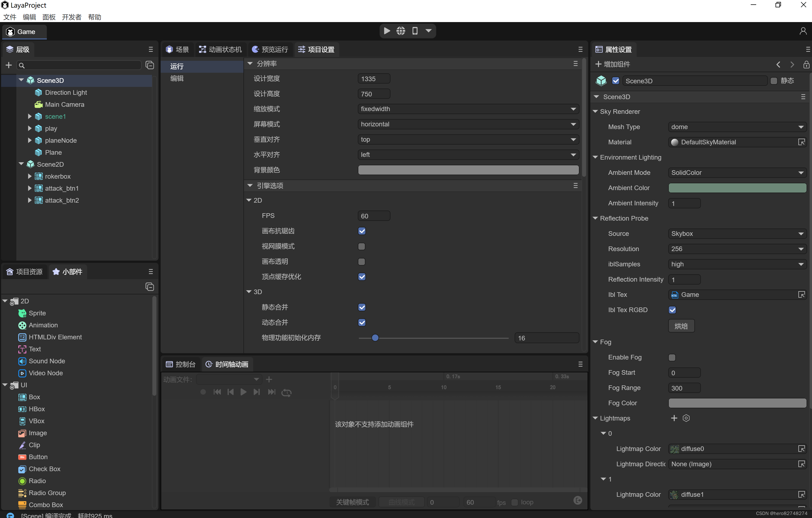Click the Sound Node icon in components
Screen dimensions: 812x518
pos(22,361)
